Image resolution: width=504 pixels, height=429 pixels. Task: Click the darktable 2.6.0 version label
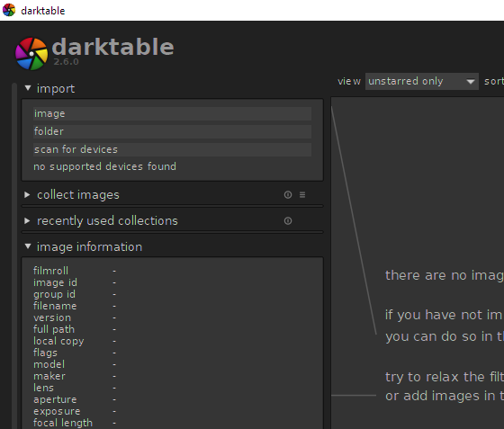click(66, 62)
